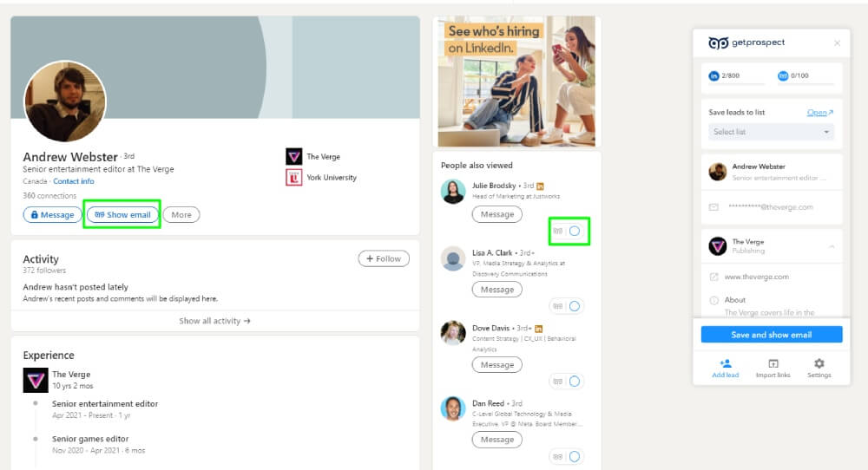The width and height of the screenshot is (868, 470).
Task: Send a Message to Andrew Webster
Action: pyautogui.click(x=53, y=214)
